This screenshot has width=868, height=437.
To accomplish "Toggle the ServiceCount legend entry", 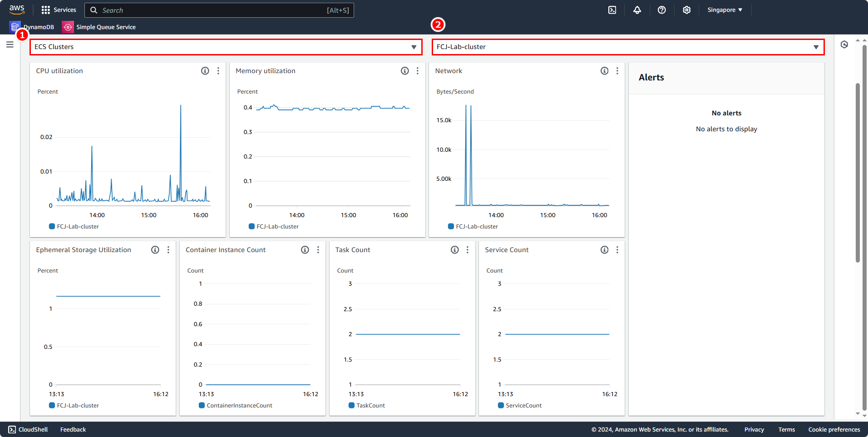I will pyautogui.click(x=520, y=405).
